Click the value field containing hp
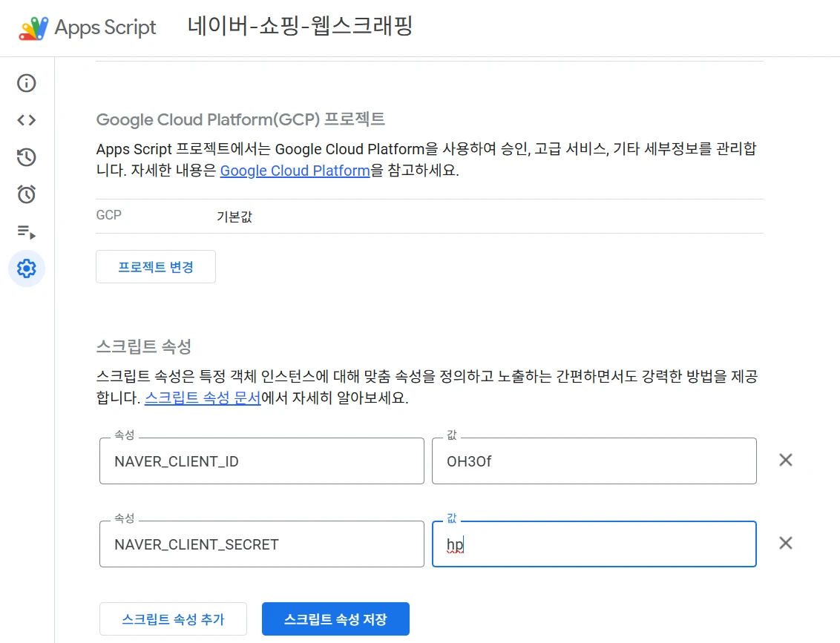The image size is (840, 643). [594, 544]
